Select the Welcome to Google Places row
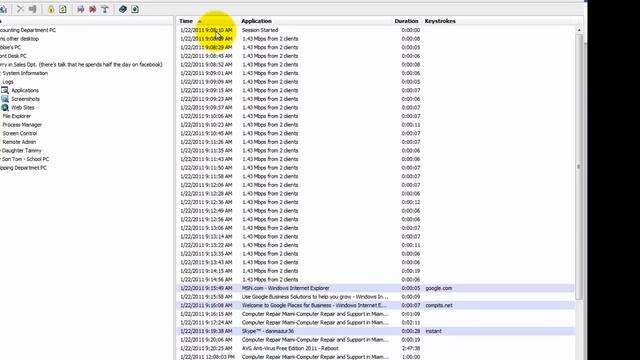 376,305
